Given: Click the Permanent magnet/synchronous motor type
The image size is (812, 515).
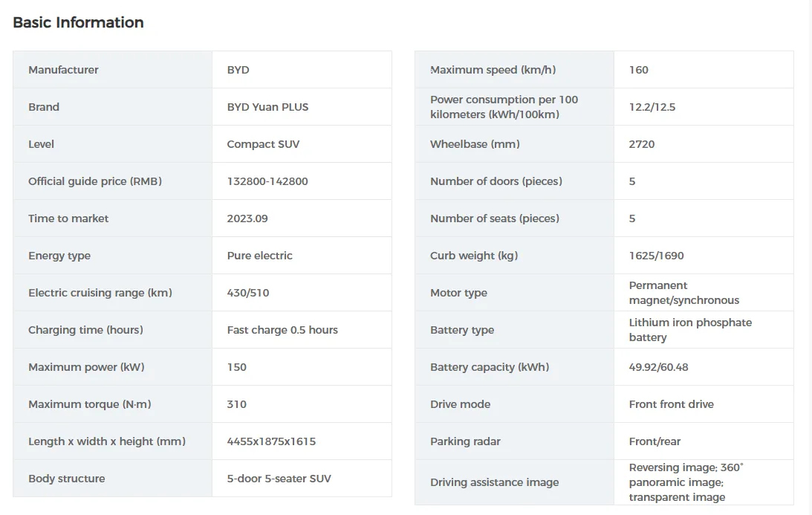Looking at the screenshot, I should click(683, 293).
